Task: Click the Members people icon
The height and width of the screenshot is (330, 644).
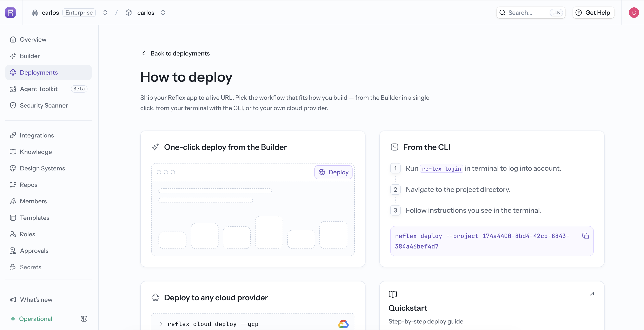Action: tap(13, 201)
